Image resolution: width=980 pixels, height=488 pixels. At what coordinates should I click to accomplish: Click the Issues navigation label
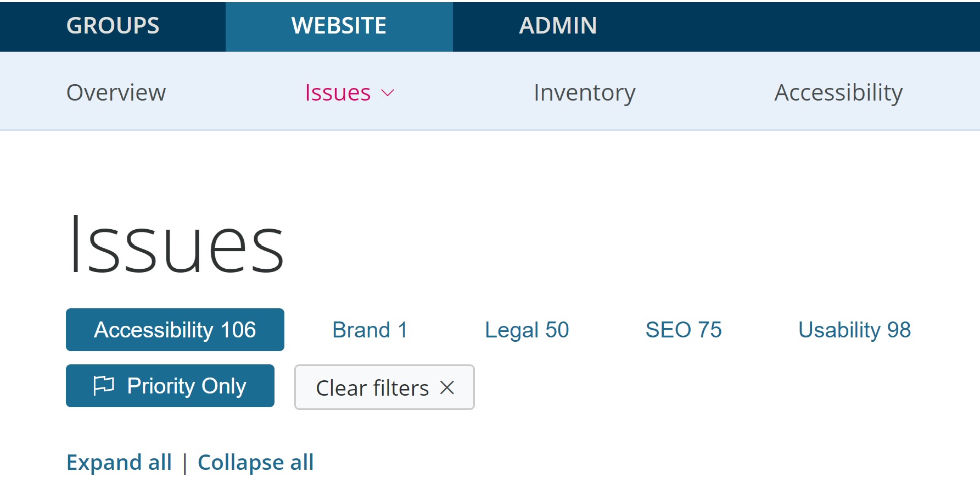[338, 92]
